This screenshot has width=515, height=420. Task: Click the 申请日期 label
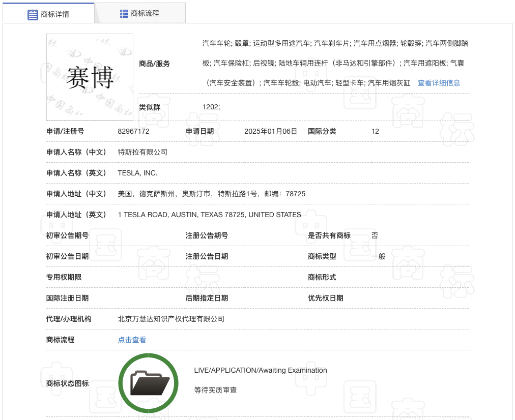point(199,131)
